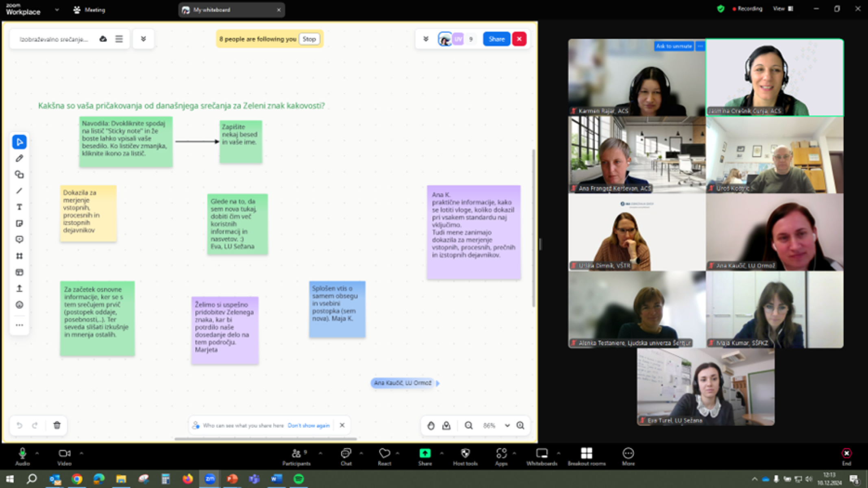Click Don't show again link

(309, 425)
